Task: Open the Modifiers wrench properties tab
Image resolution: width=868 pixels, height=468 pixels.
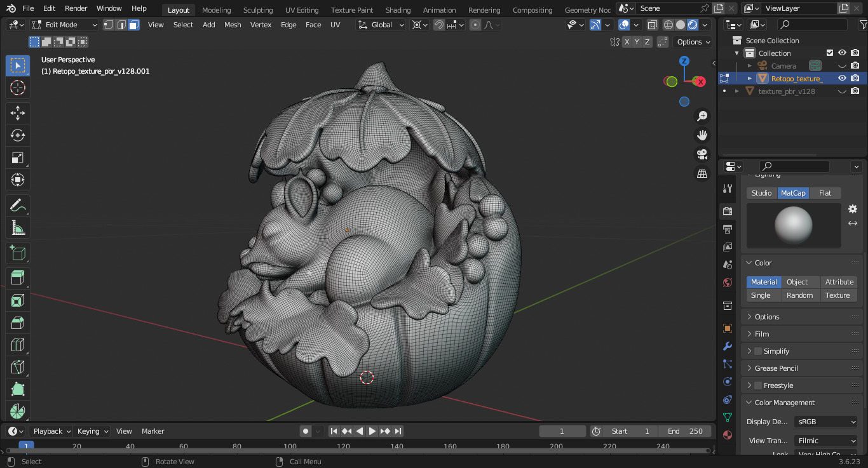Action: tap(728, 346)
